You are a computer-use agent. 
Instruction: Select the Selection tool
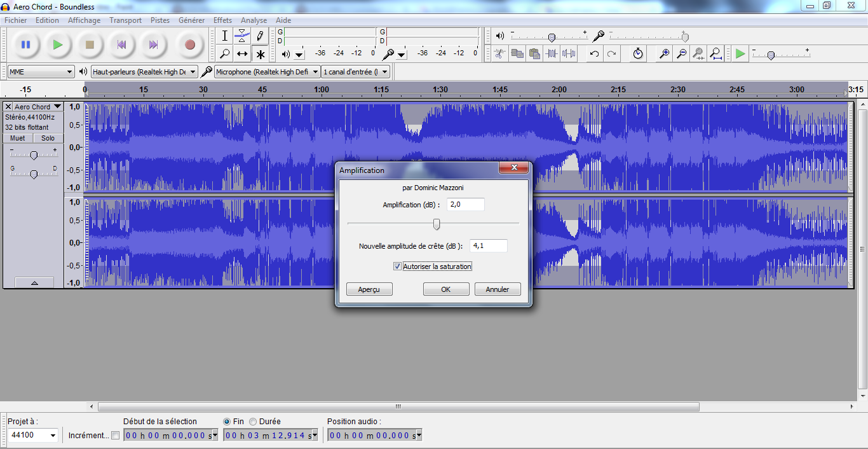coord(224,36)
